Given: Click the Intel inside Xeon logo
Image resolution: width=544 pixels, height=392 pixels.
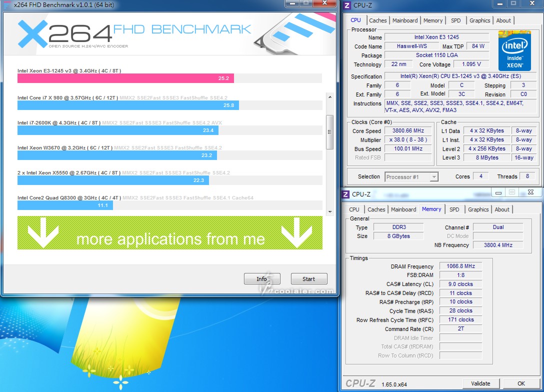Looking at the screenshot, I should click(x=514, y=50).
